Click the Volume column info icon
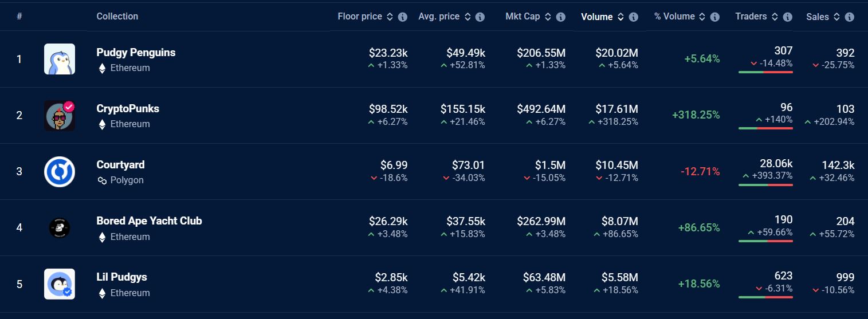The width and height of the screenshot is (868, 319). [634, 17]
